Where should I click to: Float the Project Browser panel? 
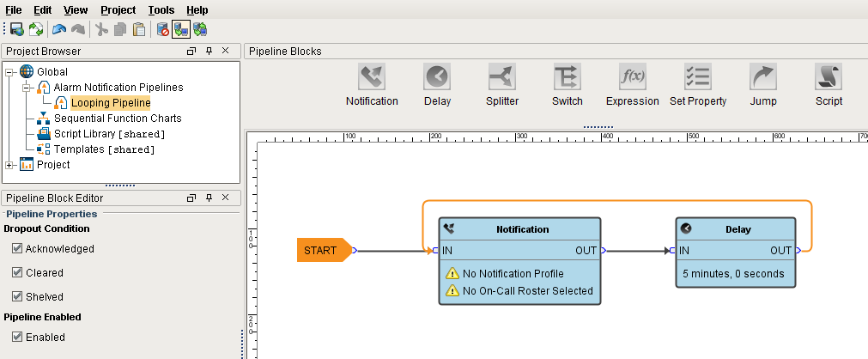tap(191, 51)
